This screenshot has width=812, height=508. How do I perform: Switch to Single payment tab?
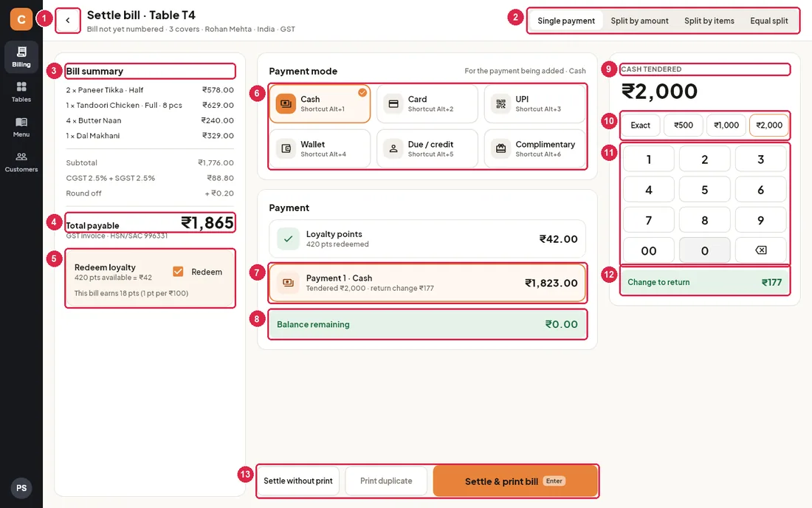566,21
